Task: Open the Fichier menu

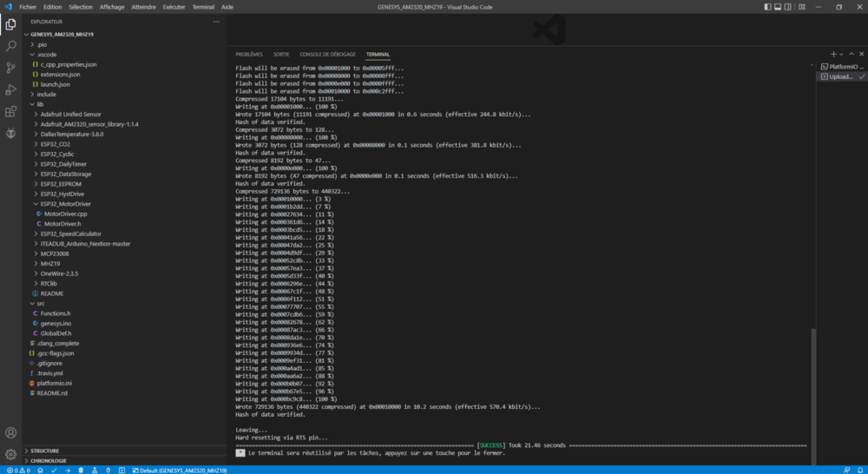Action: coord(28,7)
